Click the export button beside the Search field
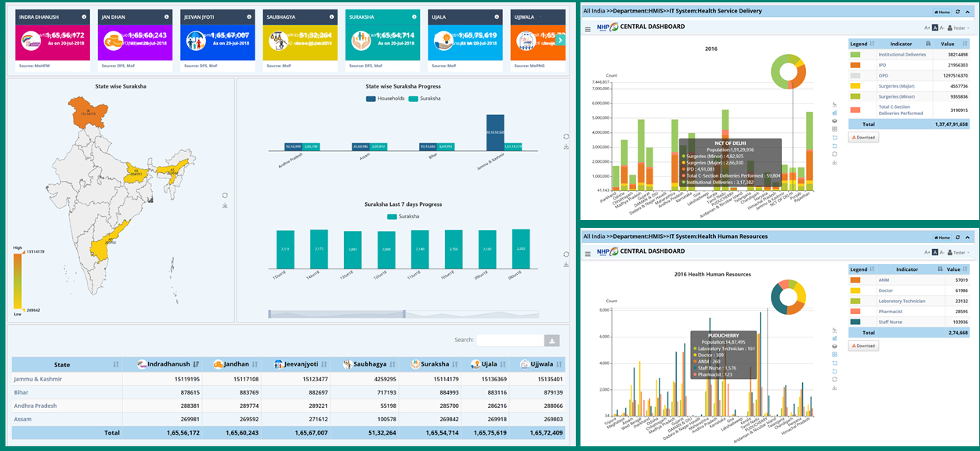The image size is (980, 451). [x=552, y=341]
